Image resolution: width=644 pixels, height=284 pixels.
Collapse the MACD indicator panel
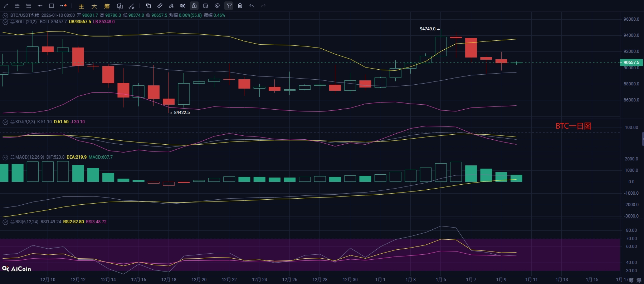coord(5,157)
